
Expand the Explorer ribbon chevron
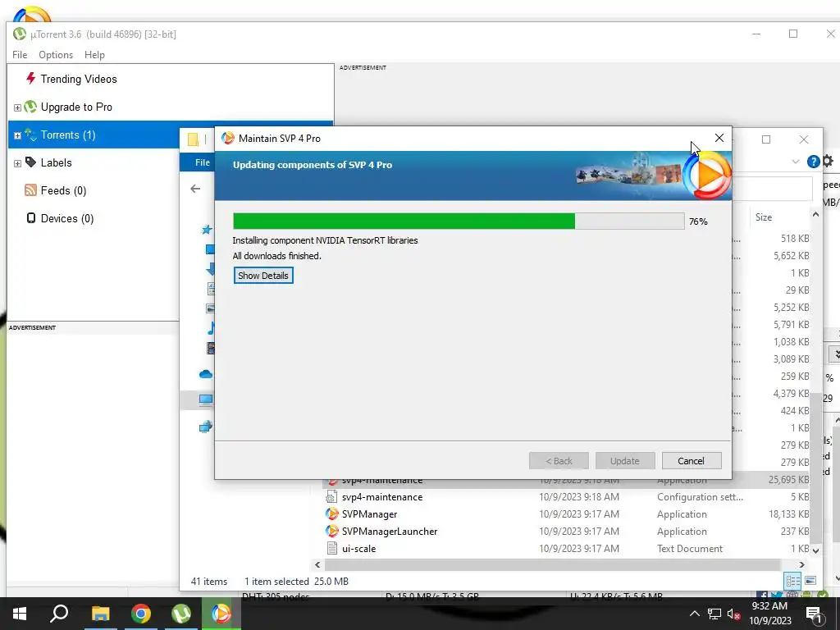tap(796, 162)
